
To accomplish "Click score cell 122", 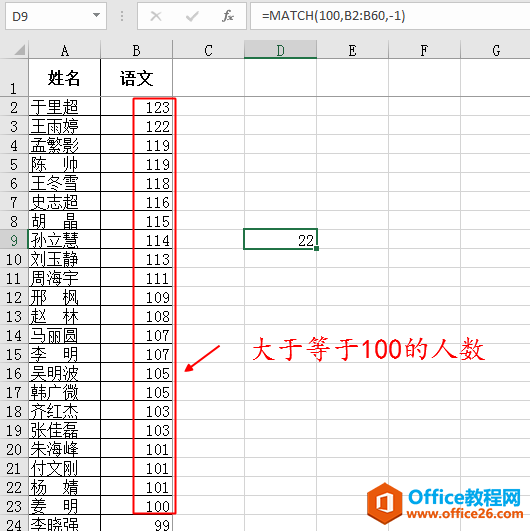I will (x=136, y=126).
